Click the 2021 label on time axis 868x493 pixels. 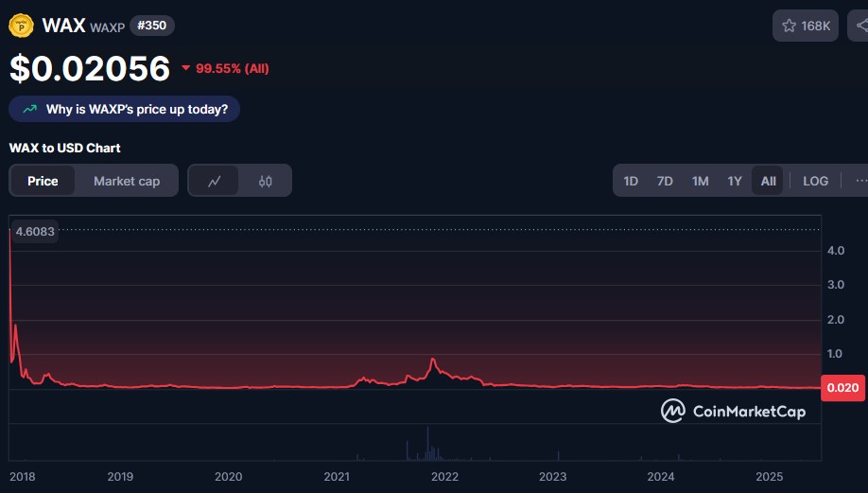coord(337,476)
